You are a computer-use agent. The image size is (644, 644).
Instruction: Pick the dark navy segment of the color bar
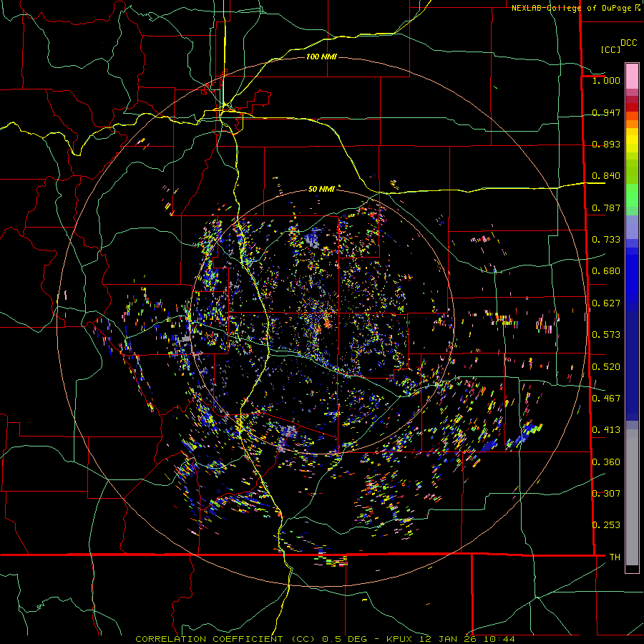coord(632,366)
